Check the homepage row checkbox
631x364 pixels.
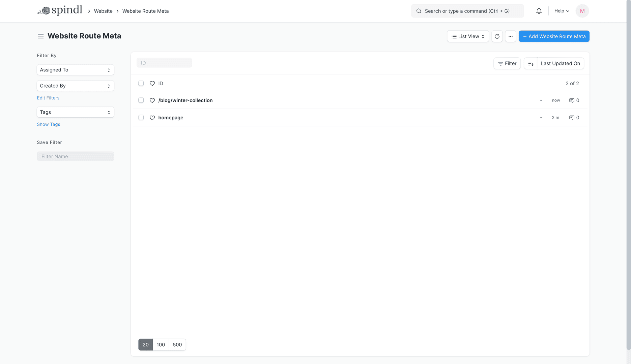(141, 118)
